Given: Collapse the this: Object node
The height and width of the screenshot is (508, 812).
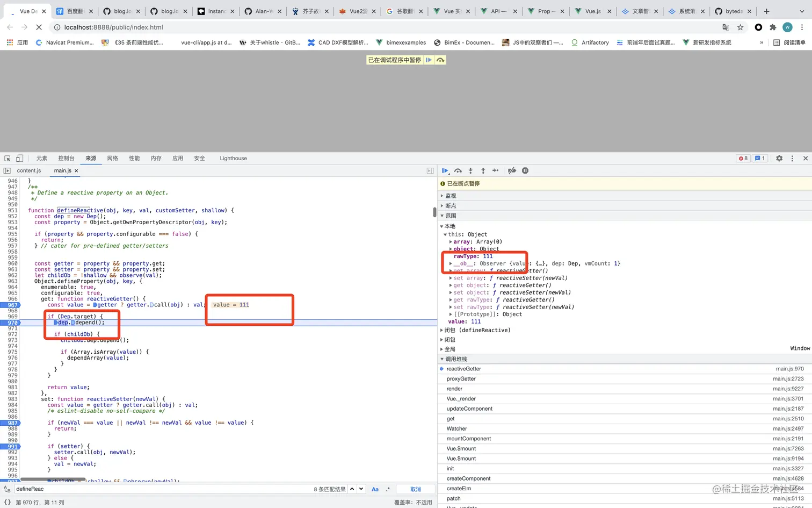Looking at the screenshot, I should tap(445, 234).
